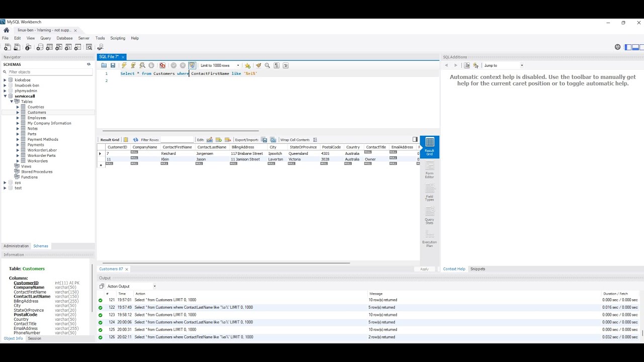Refresh the result grid data
This screenshot has width=644, height=362.
click(136, 140)
